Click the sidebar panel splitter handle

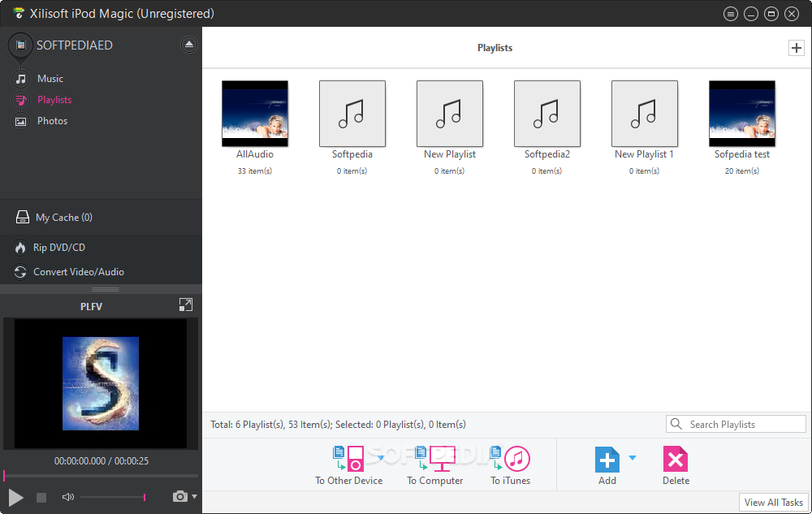tap(106, 289)
